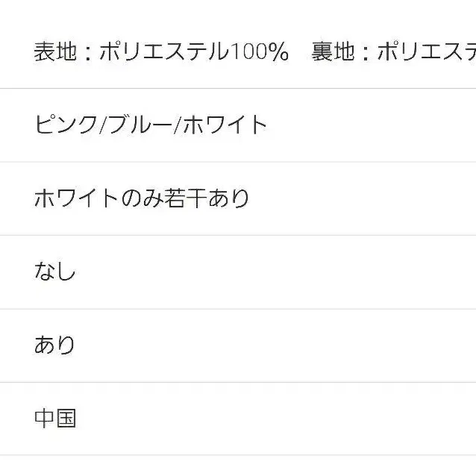Screen dimensions: 476x476
Task: Click the 若干 kanji in the third row
Action: (186, 198)
